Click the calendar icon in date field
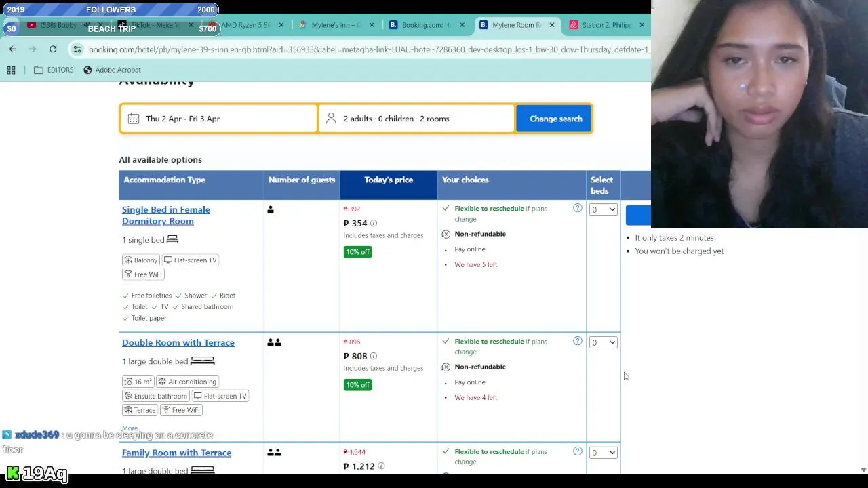 click(134, 119)
